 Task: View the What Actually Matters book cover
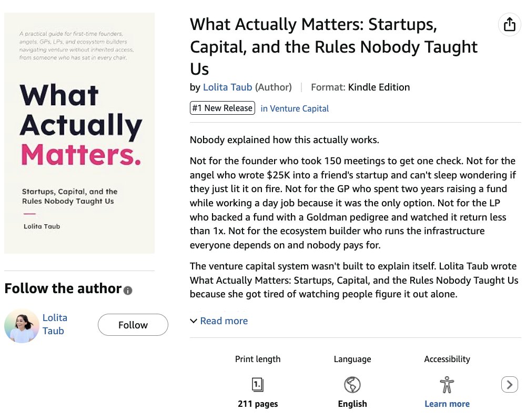click(x=79, y=133)
